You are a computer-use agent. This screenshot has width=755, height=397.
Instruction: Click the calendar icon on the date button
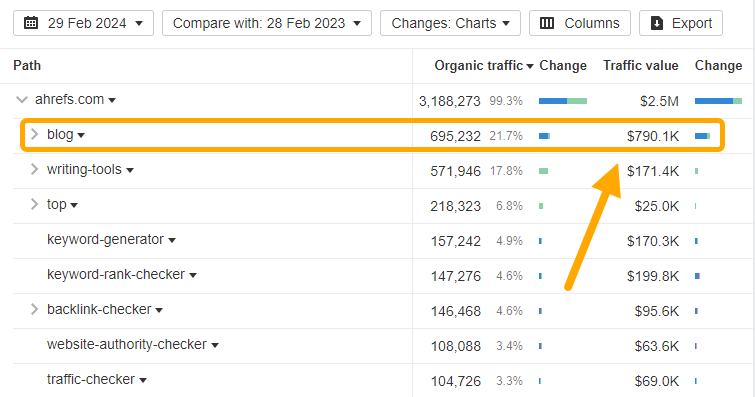click(31, 23)
